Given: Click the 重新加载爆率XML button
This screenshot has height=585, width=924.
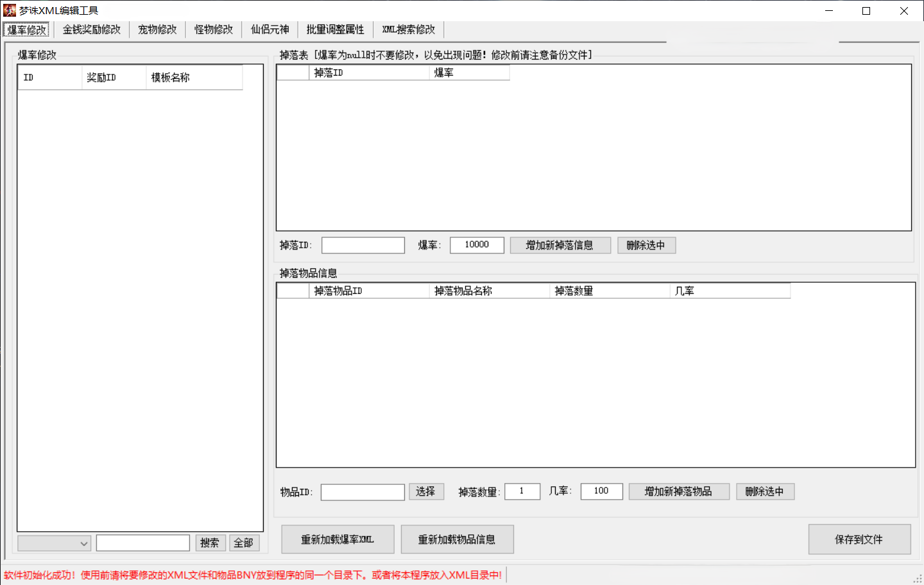Looking at the screenshot, I should [338, 539].
